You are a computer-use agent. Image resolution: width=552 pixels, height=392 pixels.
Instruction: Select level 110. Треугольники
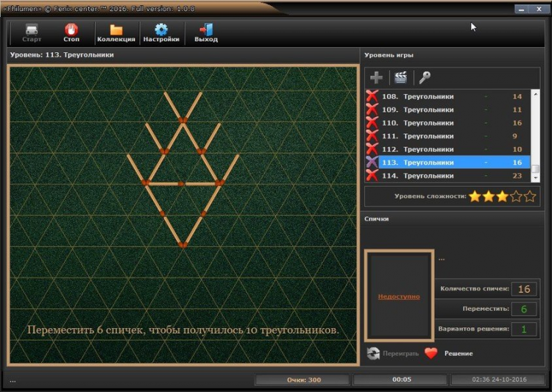click(447, 123)
